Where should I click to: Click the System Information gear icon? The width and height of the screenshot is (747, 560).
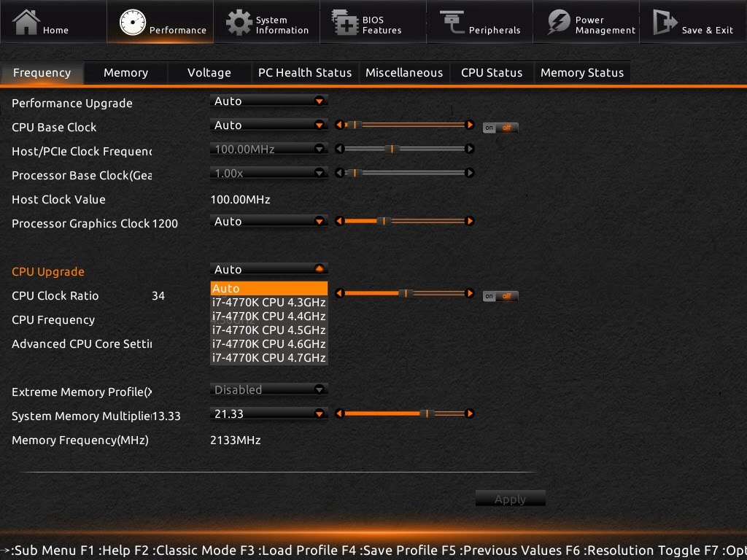239,23
